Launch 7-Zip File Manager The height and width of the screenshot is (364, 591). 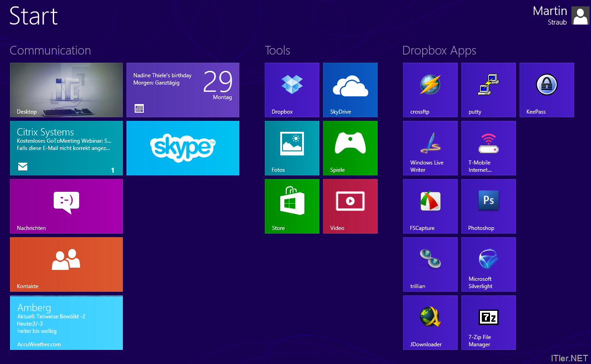(488, 323)
